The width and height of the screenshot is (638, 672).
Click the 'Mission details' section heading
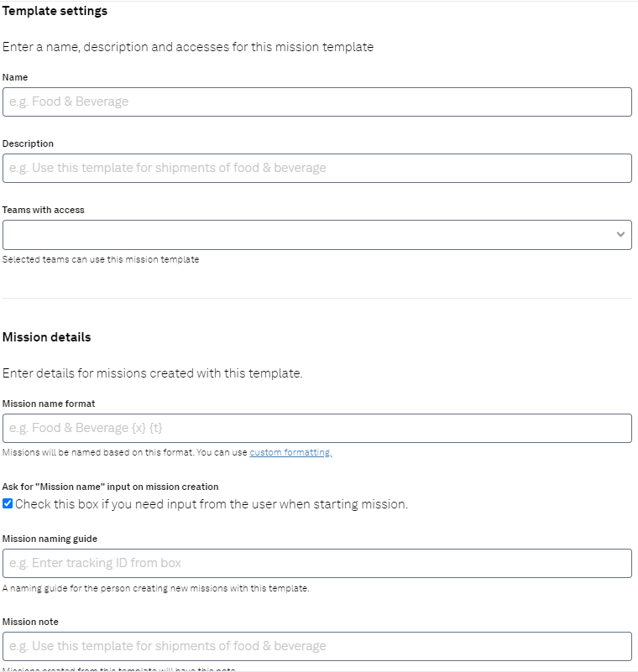coord(47,337)
